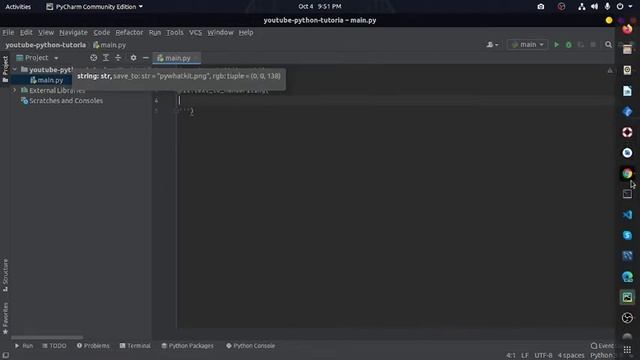The width and height of the screenshot is (640, 360).
Task: Click main.py breadcrumb in navigation bar
Action: (109, 45)
